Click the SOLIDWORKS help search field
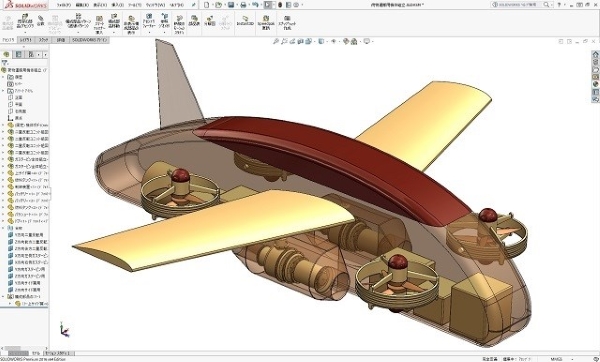The image size is (600, 362). click(x=520, y=5)
